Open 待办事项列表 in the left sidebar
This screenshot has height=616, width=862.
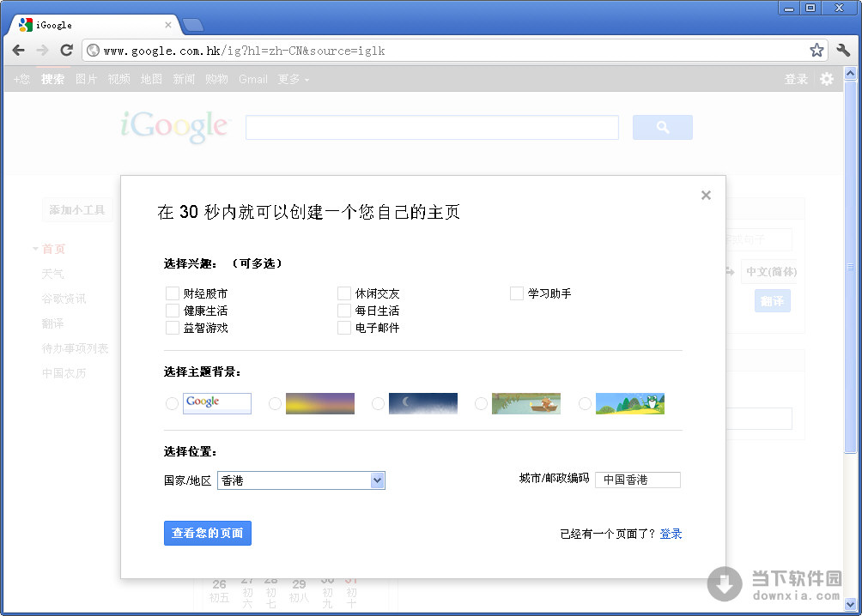(x=76, y=348)
